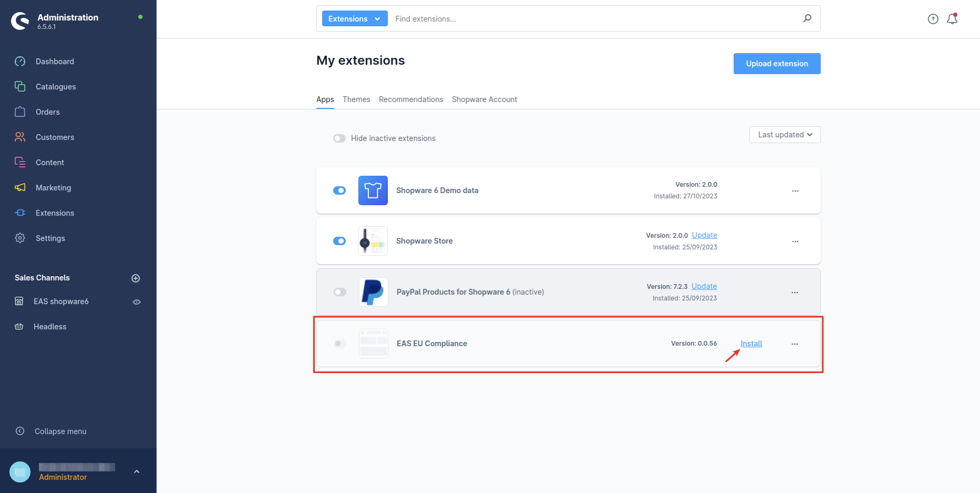
Task: Click the Shopware 6 Demo data name
Action: 437,190
